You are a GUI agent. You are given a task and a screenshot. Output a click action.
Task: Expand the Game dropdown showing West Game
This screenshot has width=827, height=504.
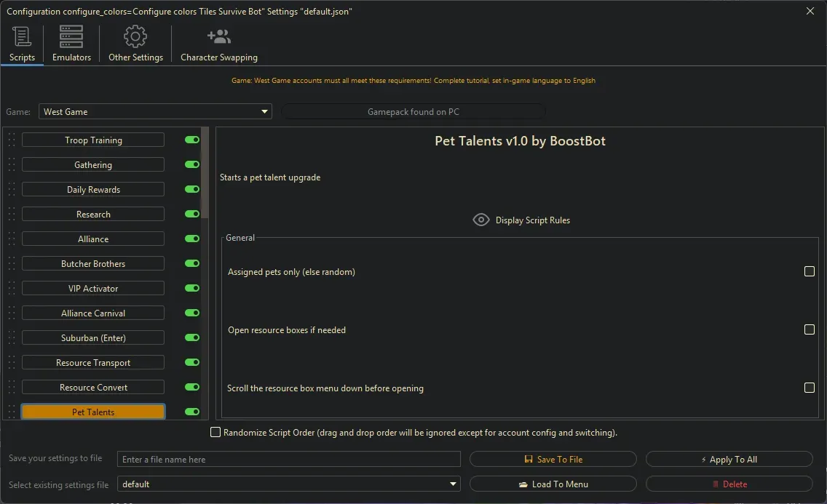click(x=155, y=112)
